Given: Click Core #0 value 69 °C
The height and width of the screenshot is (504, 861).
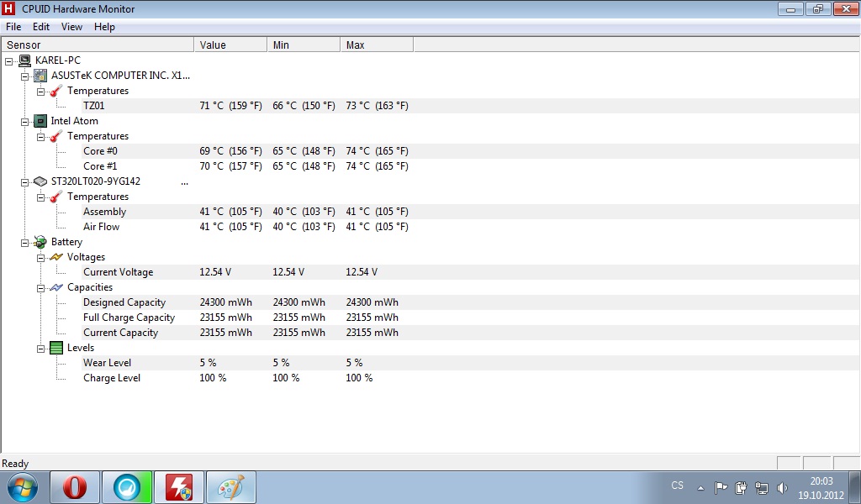Looking at the screenshot, I should (230, 151).
